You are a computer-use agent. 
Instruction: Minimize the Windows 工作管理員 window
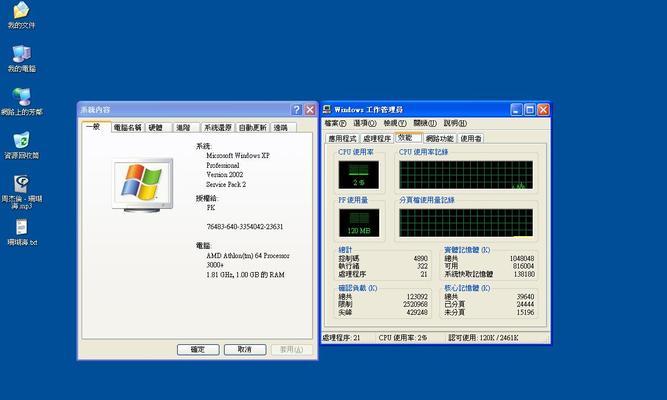coord(516,110)
